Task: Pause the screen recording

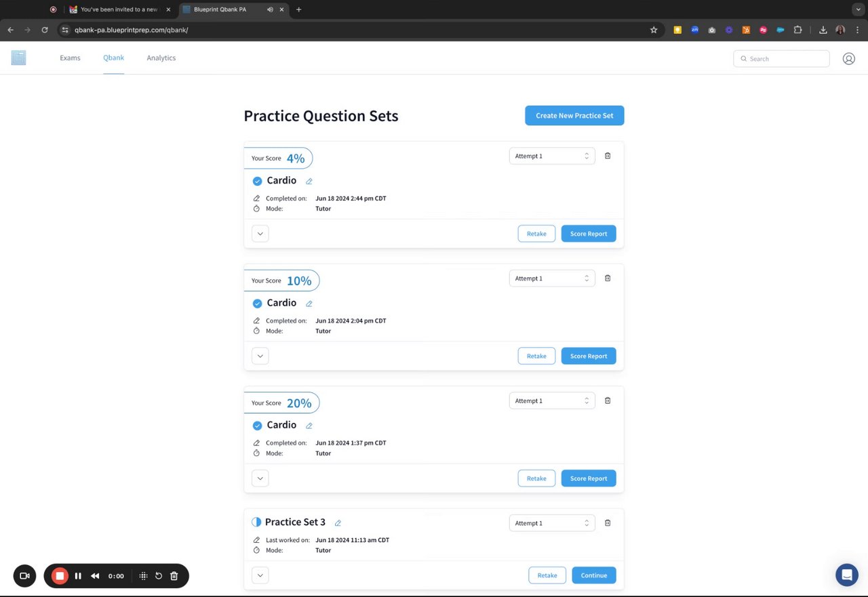Action: pos(78,576)
